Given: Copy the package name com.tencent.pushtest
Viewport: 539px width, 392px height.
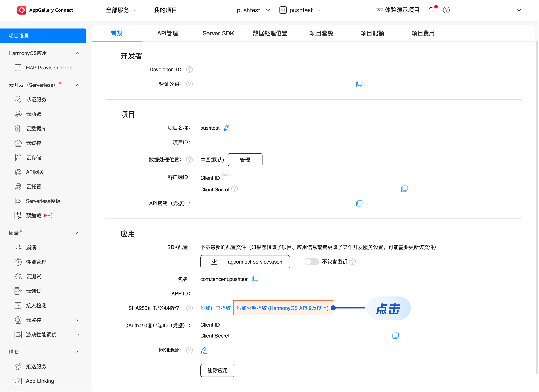Looking at the screenshot, I should [255, 279].
